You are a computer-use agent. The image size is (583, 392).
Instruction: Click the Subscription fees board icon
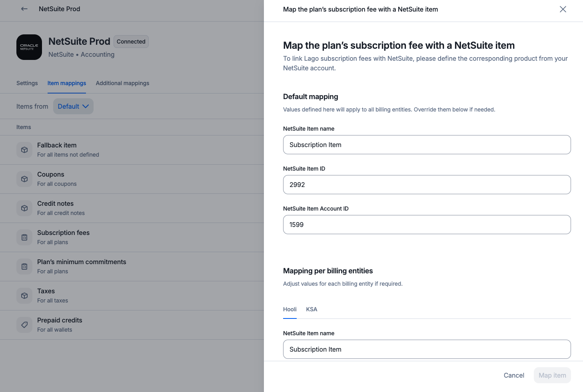click(x=24, y=237)
